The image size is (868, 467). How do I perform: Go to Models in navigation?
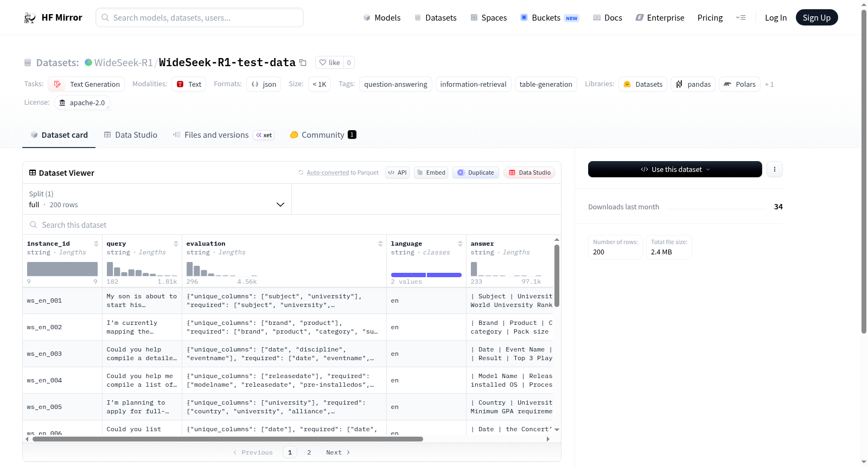click(382, 18)
